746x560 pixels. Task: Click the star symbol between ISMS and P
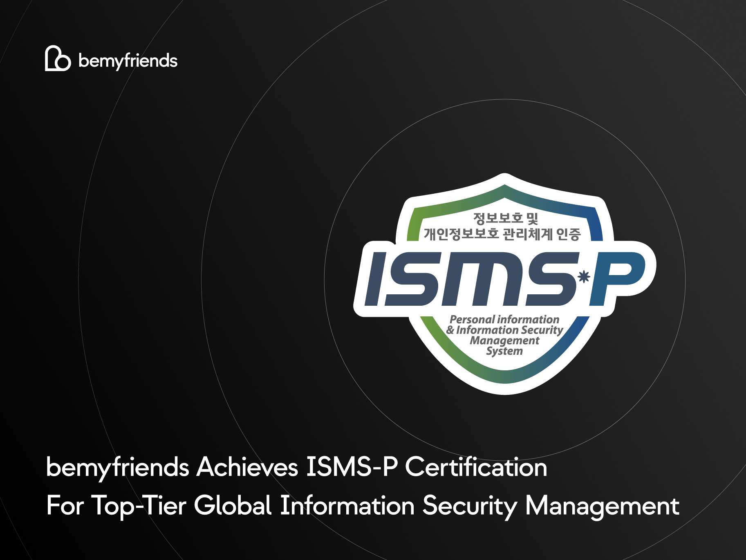click(x=584, y=277)
